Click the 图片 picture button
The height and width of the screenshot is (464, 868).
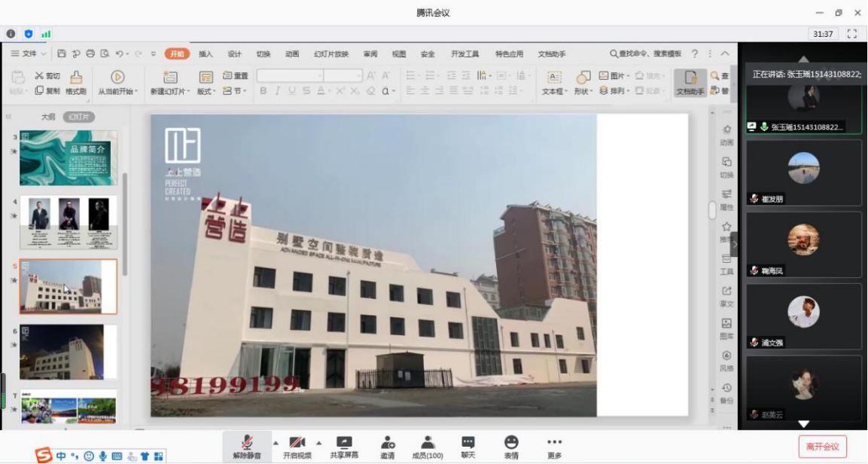coord(614,76)
